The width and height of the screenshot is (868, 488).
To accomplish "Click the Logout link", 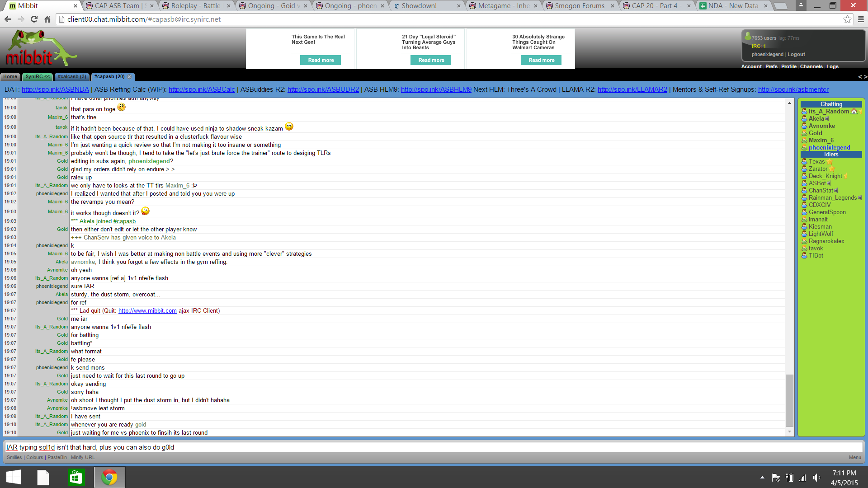I will point(796,54).
